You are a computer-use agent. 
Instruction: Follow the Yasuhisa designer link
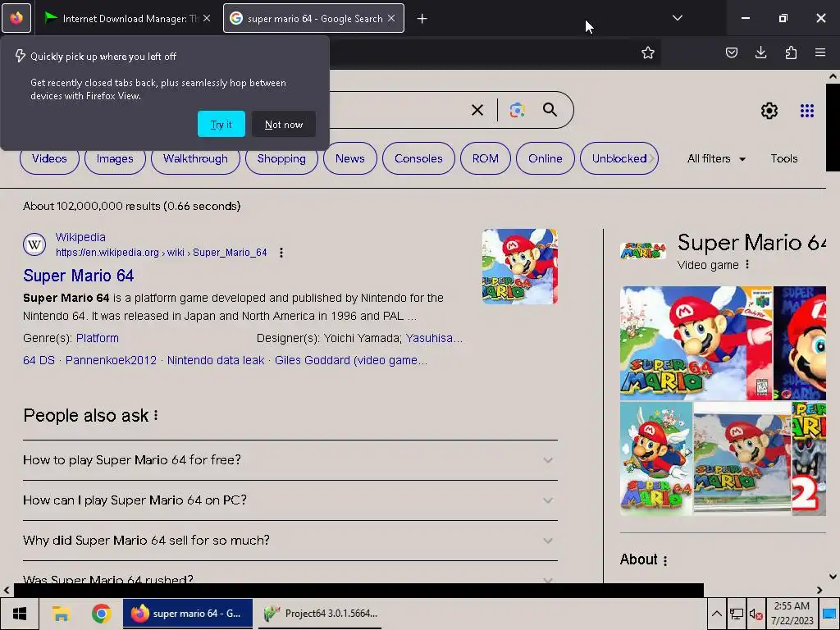click(434, 338)
